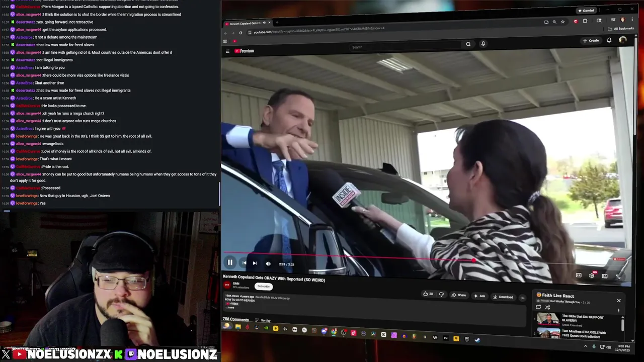
Task: Focus the YouTube Search field
Action: point(405,47)
